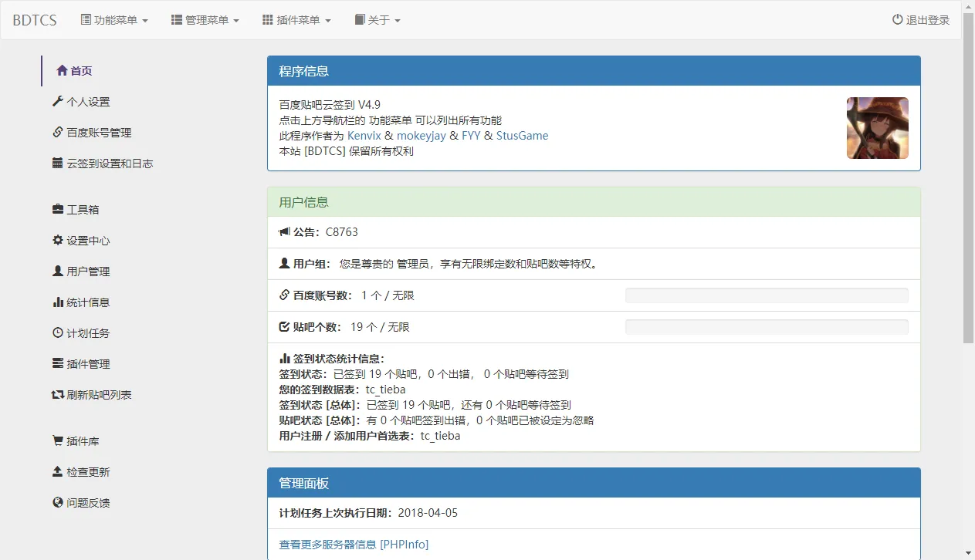Log out via 退出登录

pyautogui.click(x=921, y=20)
